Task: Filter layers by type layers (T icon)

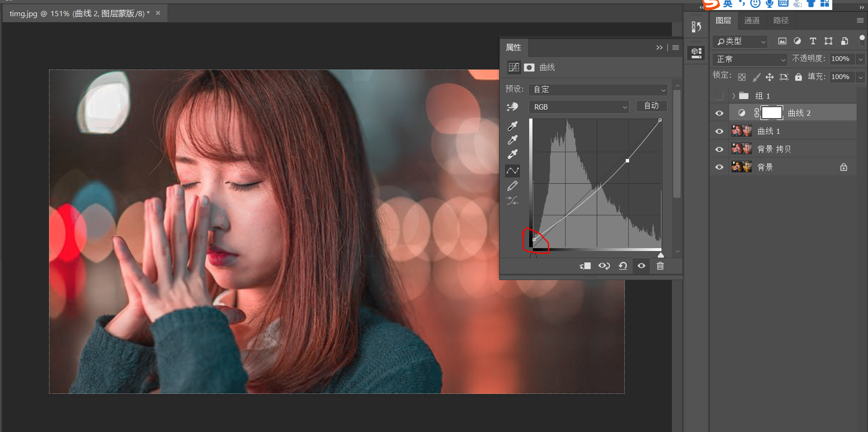Action: 813,41
